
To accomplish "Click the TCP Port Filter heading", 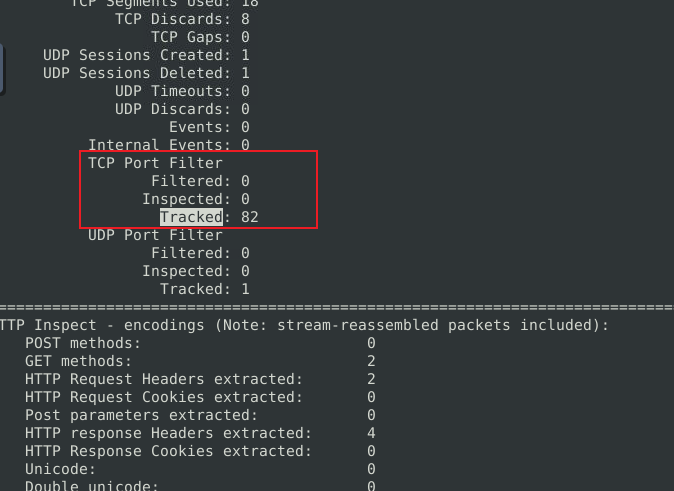I will pyautogui.click(x=155, y=163).
